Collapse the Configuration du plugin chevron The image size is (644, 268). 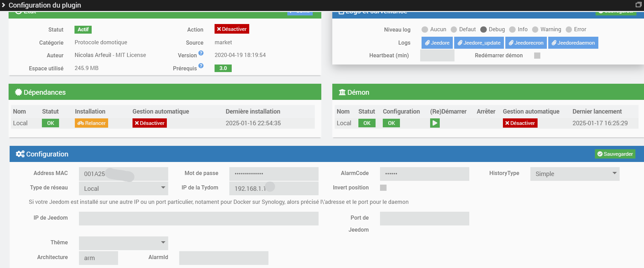click(x=4, y=5)
